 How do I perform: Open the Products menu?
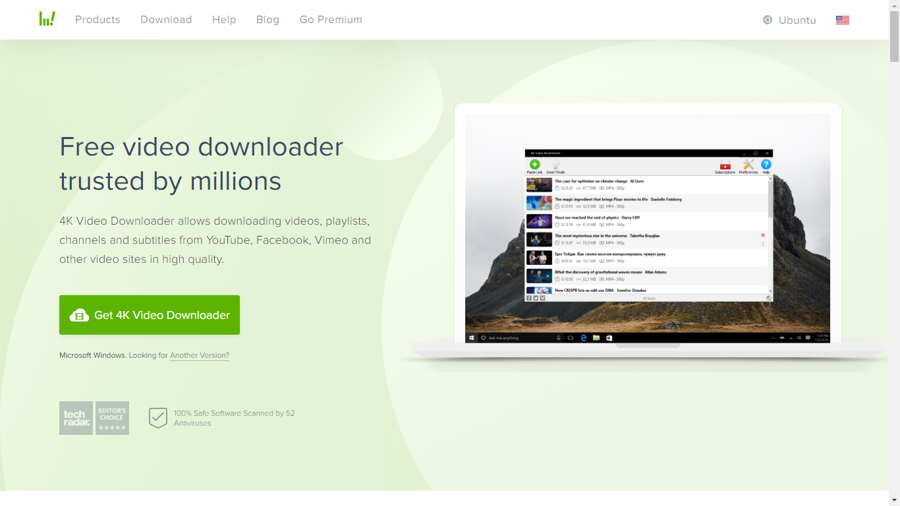98,20
